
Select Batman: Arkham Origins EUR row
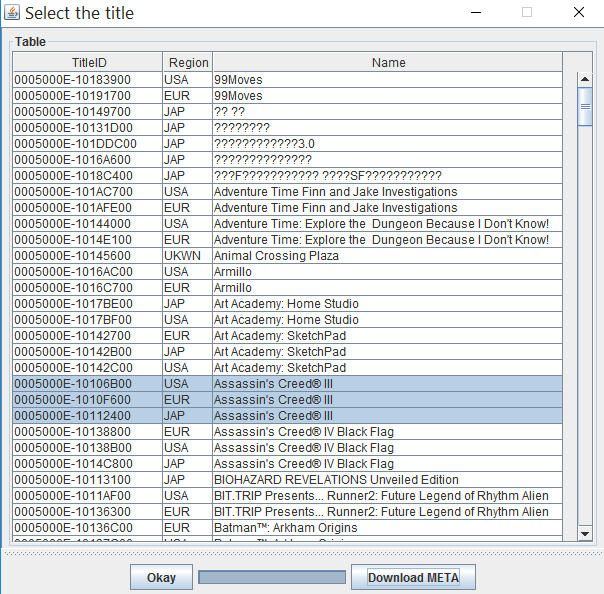coord(287,527)
